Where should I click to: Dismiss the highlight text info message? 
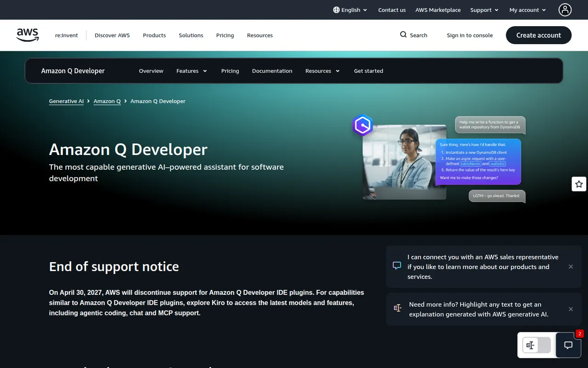pos(571,309)
